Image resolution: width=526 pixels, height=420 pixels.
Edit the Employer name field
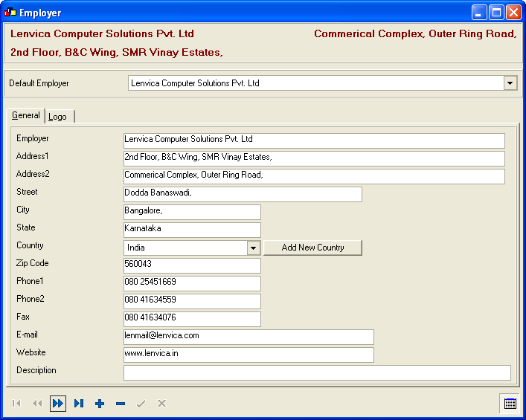tap(314, 140)
